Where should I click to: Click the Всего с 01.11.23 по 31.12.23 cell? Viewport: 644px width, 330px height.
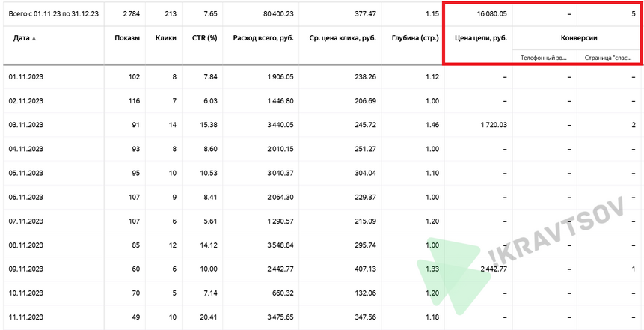click(54, 13)
